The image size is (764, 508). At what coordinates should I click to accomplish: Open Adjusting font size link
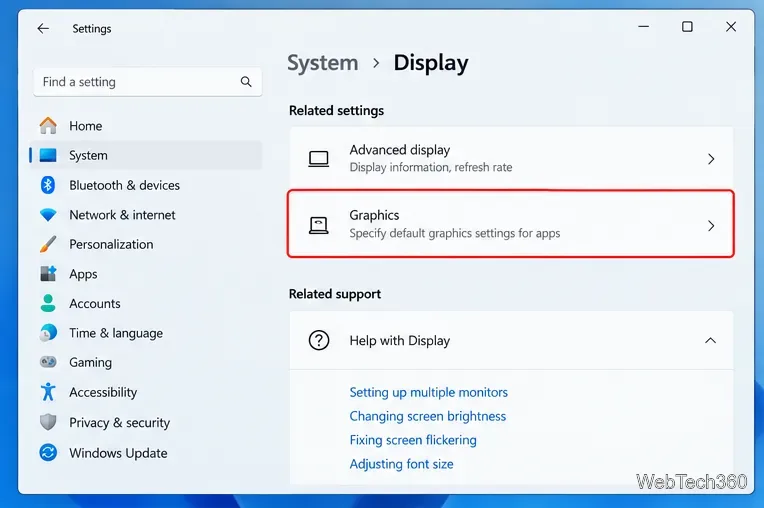coord(401,464)
